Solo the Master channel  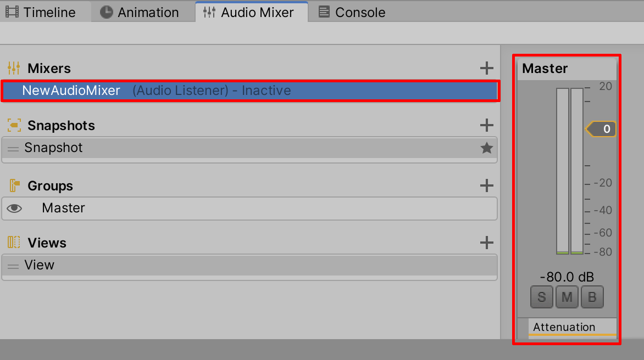click(x=541, y=297)
